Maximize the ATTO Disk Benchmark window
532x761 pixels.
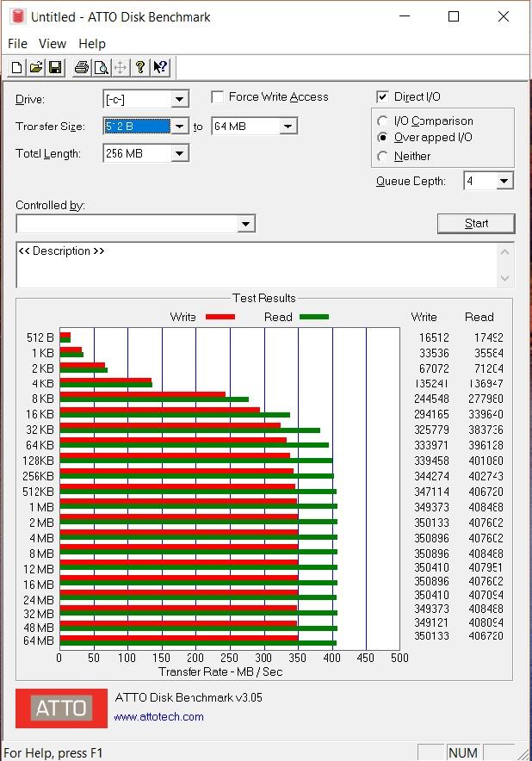(x=454, y=16)
